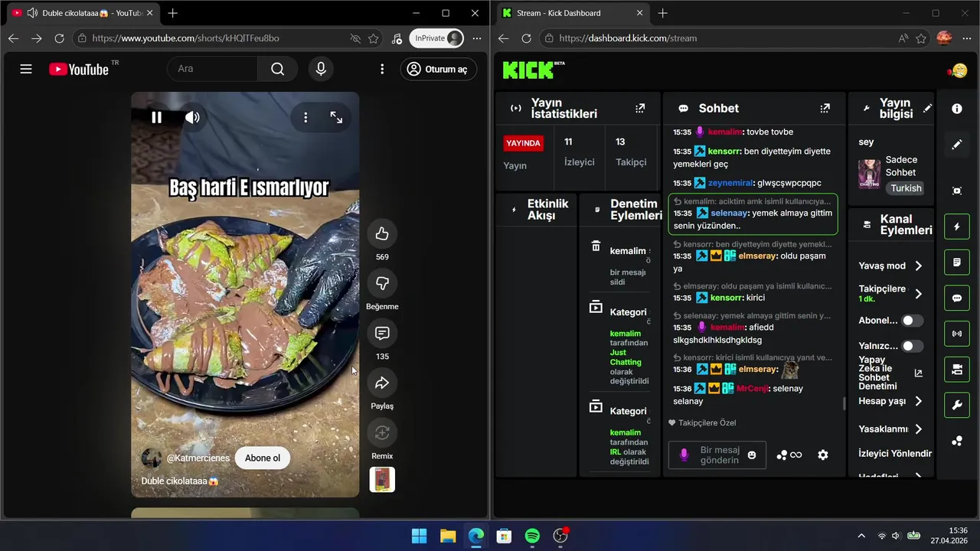Click the Remix button on the short
This screenshot has height=551, width=980.
pos(382,433)
